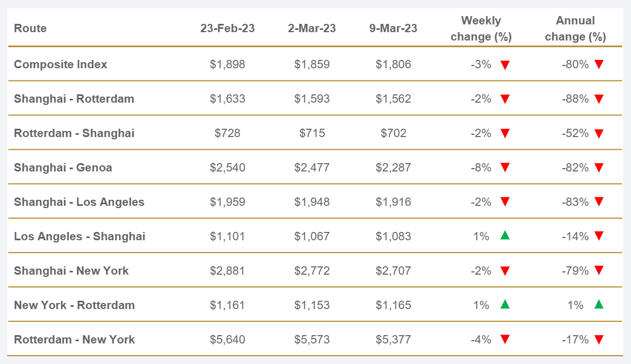Screen dimensions: 631x364
Task: Click the red down arrow for Los Angeles - Shanghai annual change
Action: (599, 237)
